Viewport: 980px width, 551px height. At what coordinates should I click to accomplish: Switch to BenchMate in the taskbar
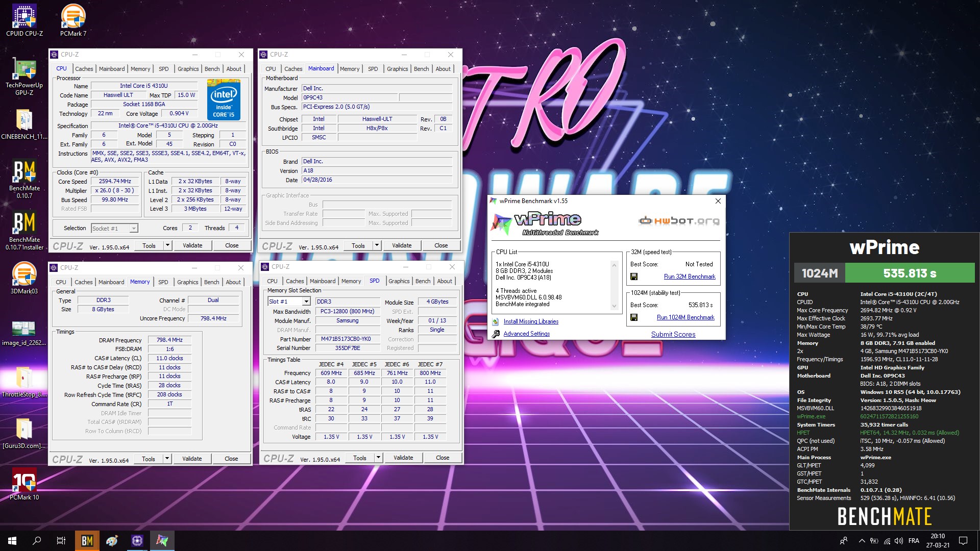(x=87, y=541)
